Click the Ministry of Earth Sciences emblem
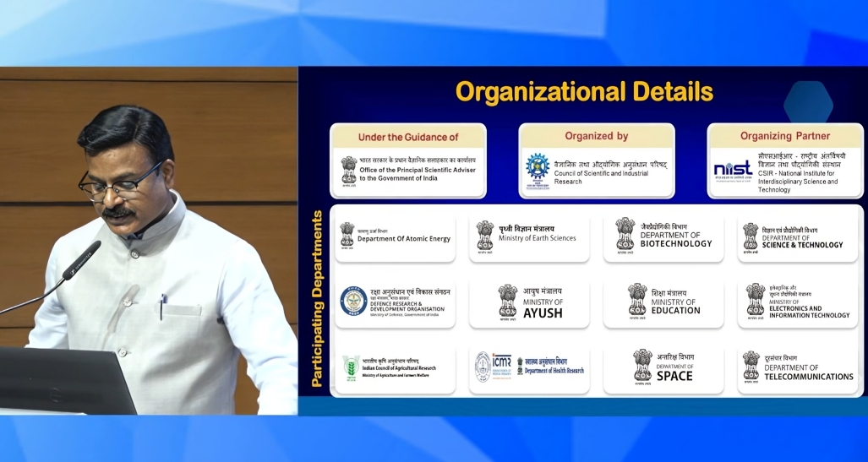868x462 pixels. click(x=485, y=236)
